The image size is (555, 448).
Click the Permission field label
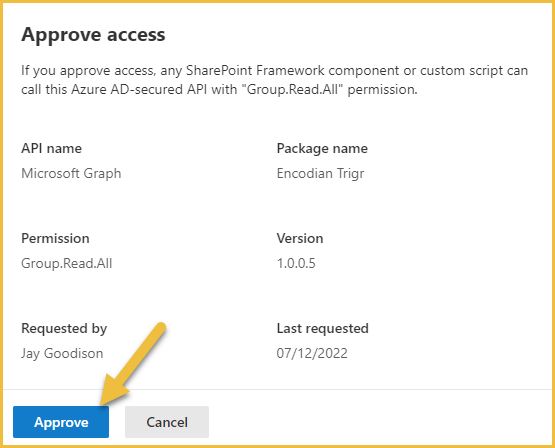point(55,238)
